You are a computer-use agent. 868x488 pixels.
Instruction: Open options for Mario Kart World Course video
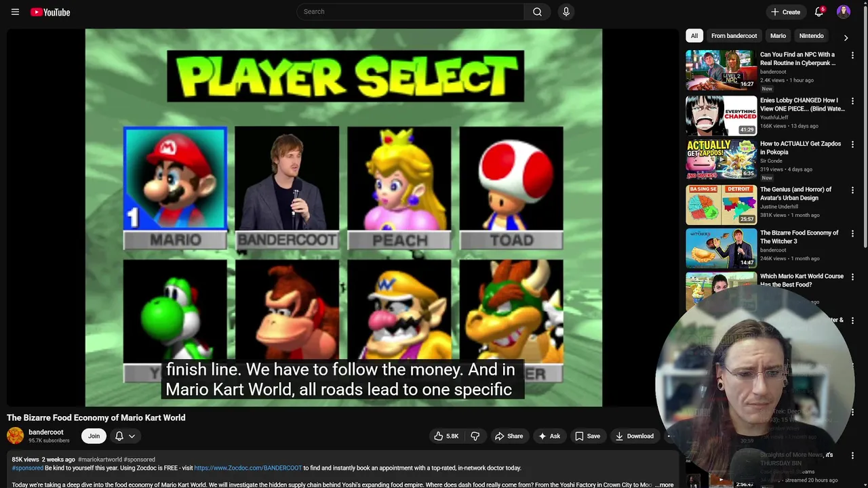tap(852, 277)
